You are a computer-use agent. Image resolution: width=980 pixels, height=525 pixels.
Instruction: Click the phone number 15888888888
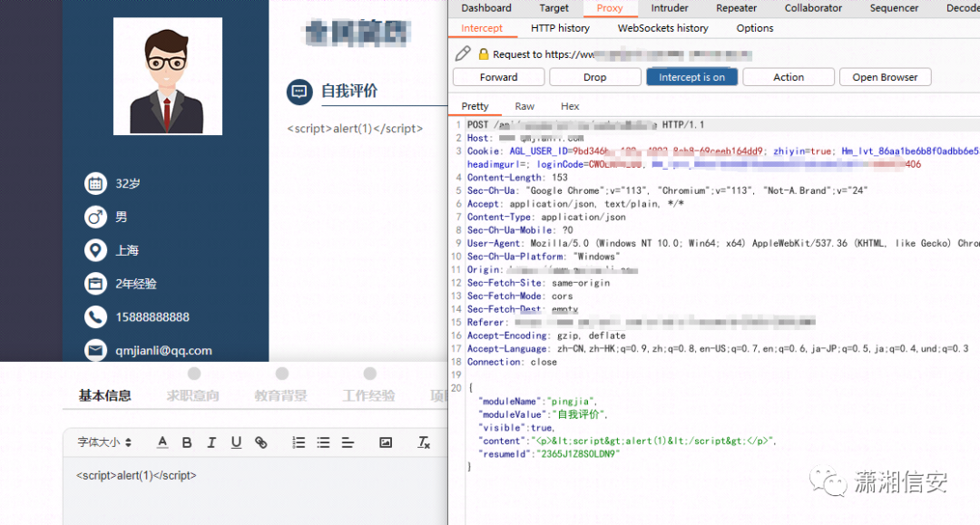152,317
